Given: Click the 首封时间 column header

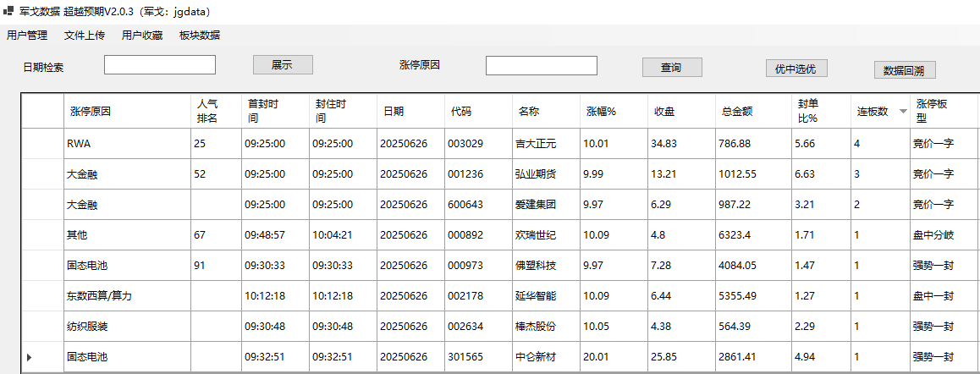Looking at the screenshot, I should pos(275,112).
